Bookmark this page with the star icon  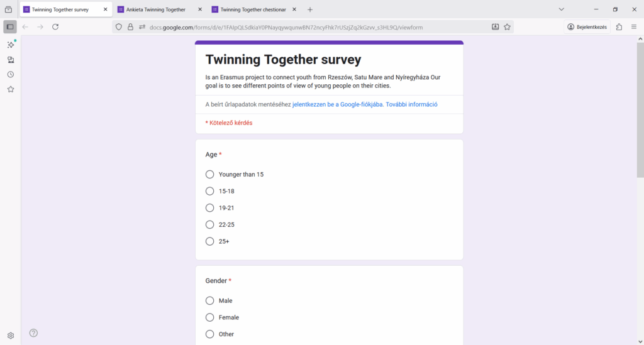click(508, 27)
